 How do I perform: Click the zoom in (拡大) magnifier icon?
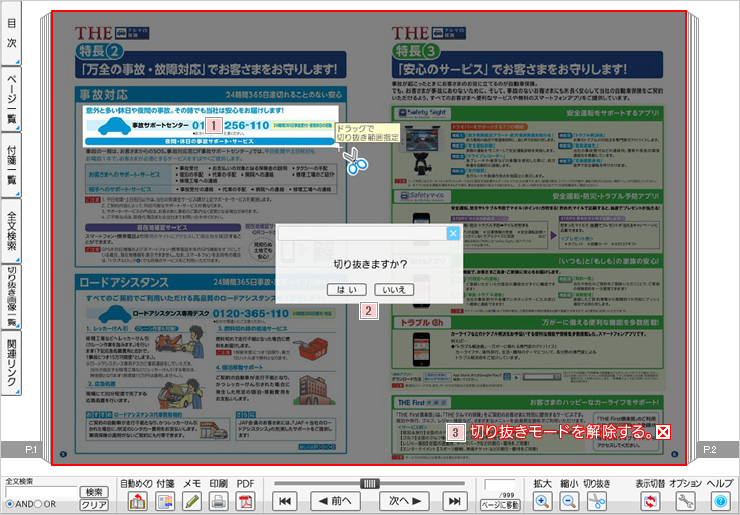click(x=543, y=501)
